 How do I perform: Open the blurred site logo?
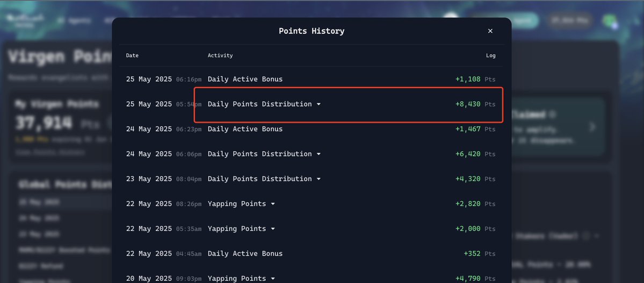[24, 20]
